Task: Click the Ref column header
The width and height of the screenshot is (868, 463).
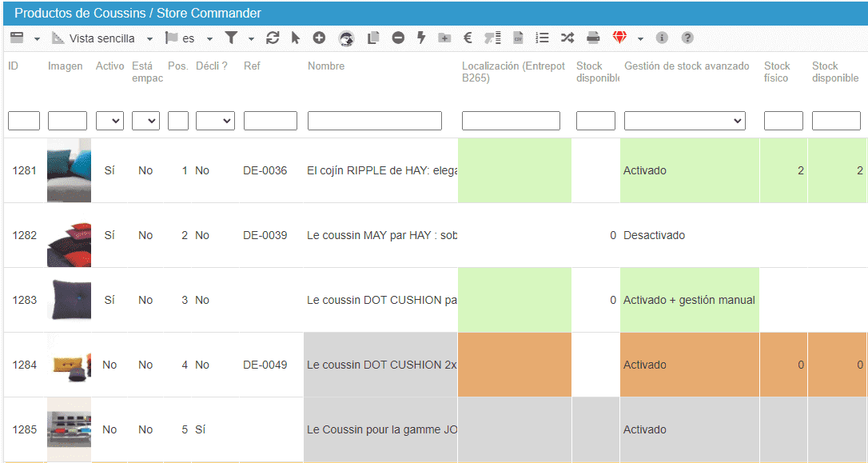Action: 252,66
